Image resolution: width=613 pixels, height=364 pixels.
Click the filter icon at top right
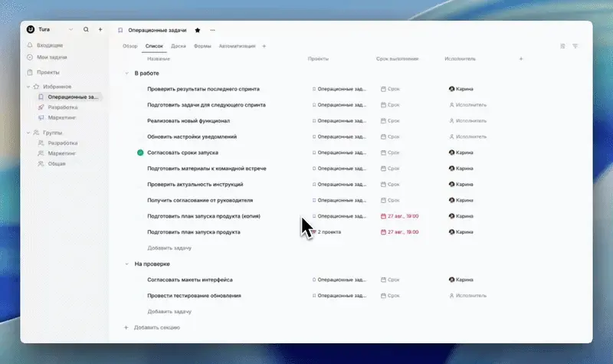[575, 46]
